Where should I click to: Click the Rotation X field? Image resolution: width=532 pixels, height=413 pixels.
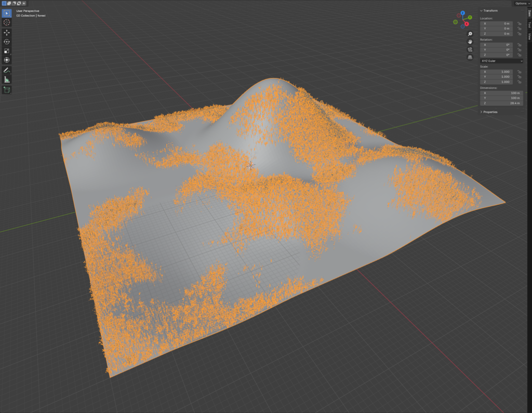pyautogui.click(x=496, y=45)
